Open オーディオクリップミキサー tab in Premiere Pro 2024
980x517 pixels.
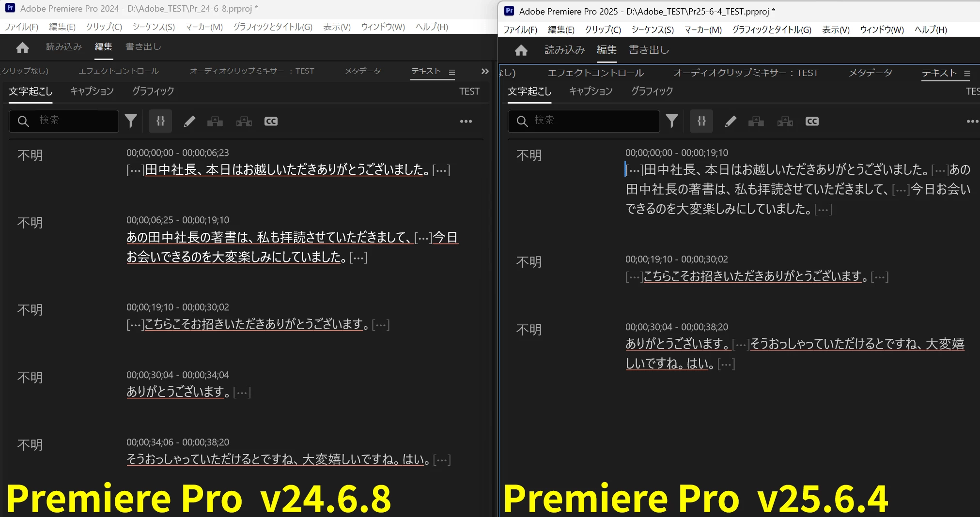(x=252, y=71)
